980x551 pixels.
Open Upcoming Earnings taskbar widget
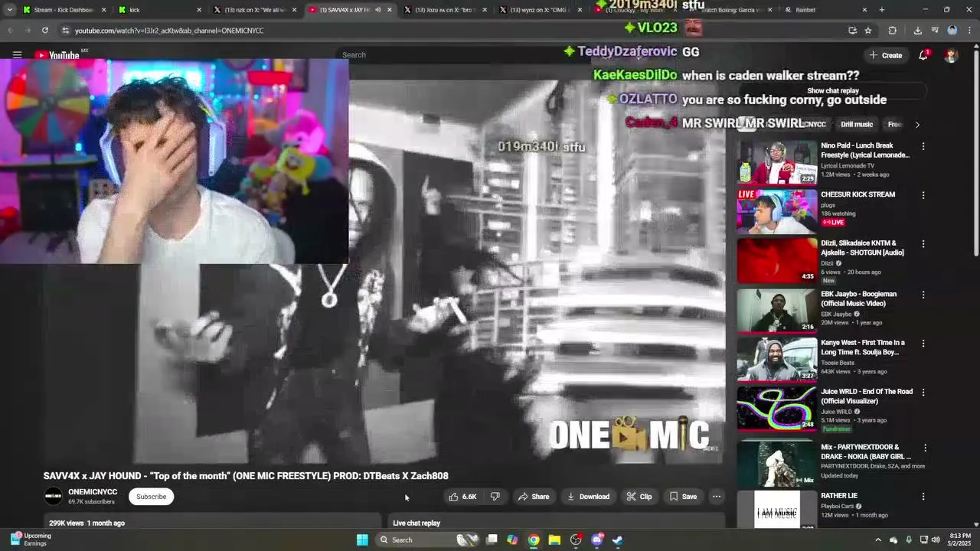pos(31,540)
